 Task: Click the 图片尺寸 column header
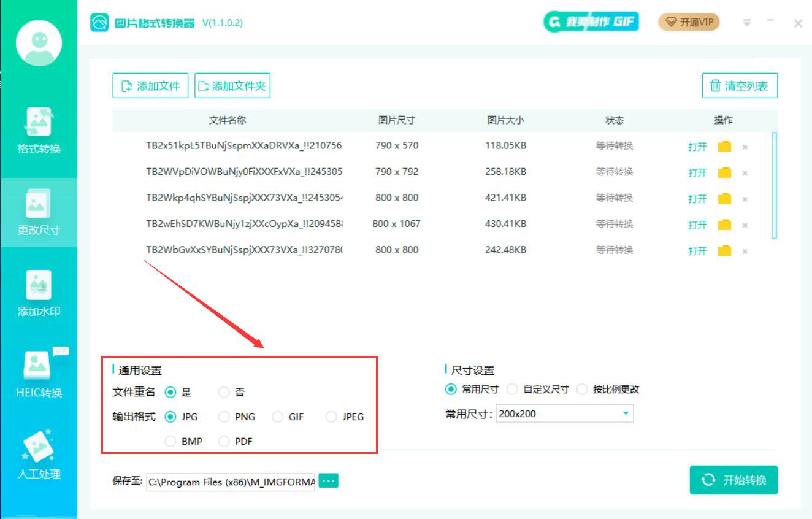(x=397, y=120)
